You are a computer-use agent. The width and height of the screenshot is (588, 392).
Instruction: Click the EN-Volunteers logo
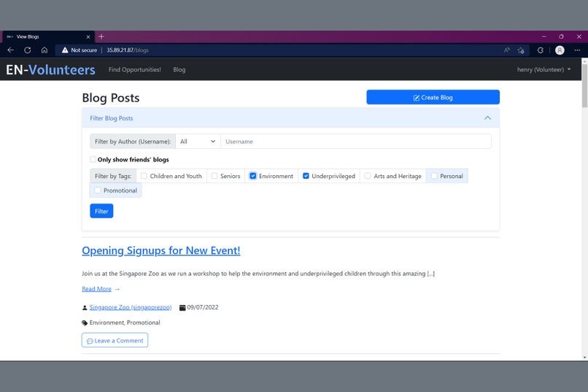coord(50,70)
